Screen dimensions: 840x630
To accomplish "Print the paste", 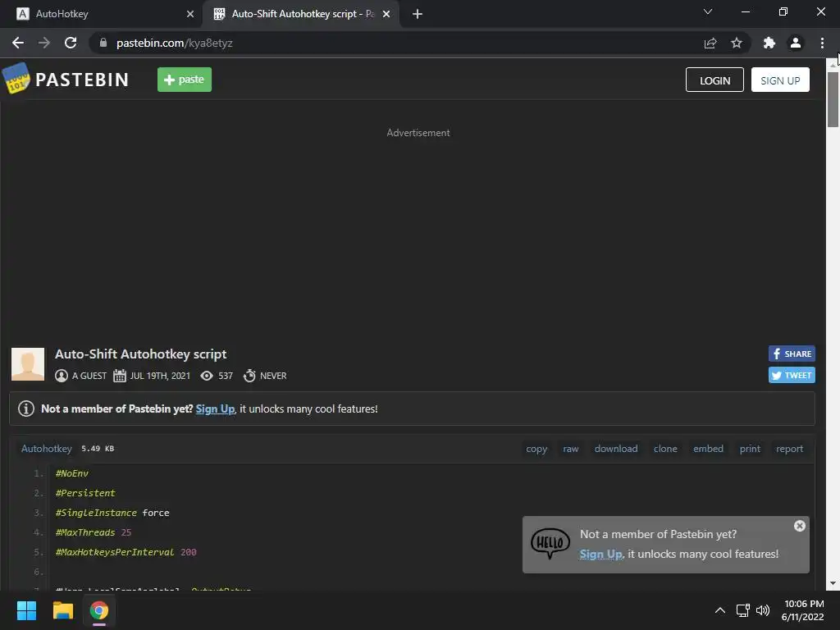I will pos(750,449).
